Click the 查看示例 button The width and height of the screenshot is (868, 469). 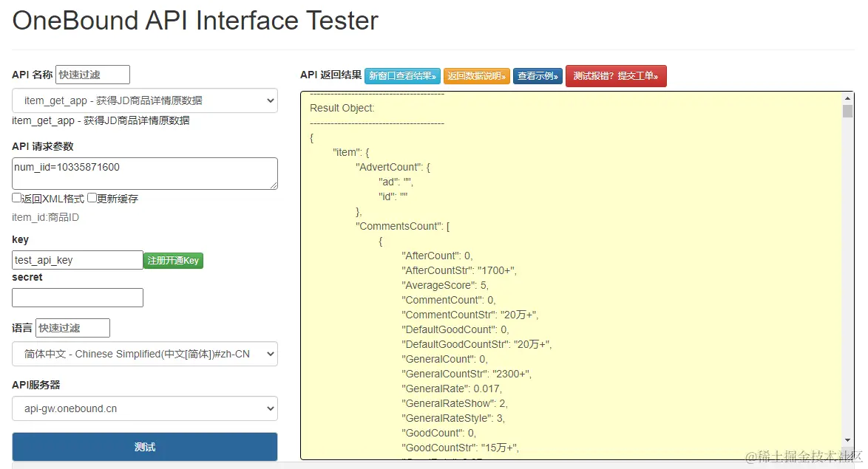pos(538,76)
